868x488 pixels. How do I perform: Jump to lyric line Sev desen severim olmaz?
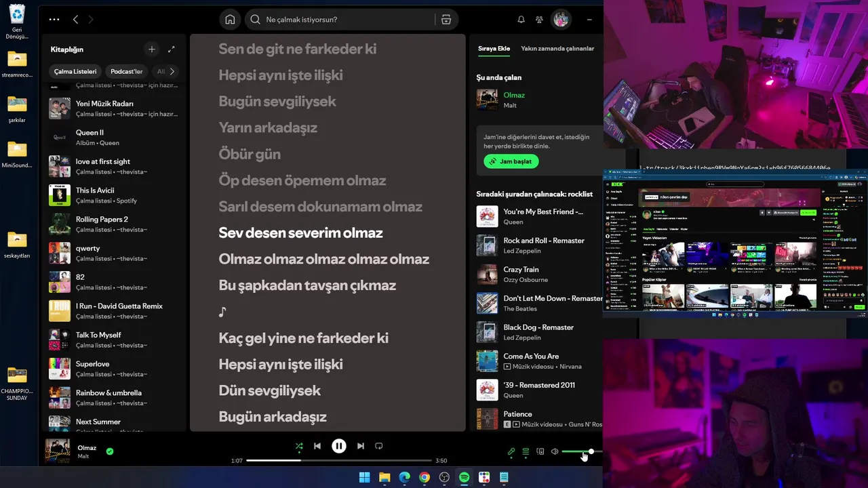300,233
